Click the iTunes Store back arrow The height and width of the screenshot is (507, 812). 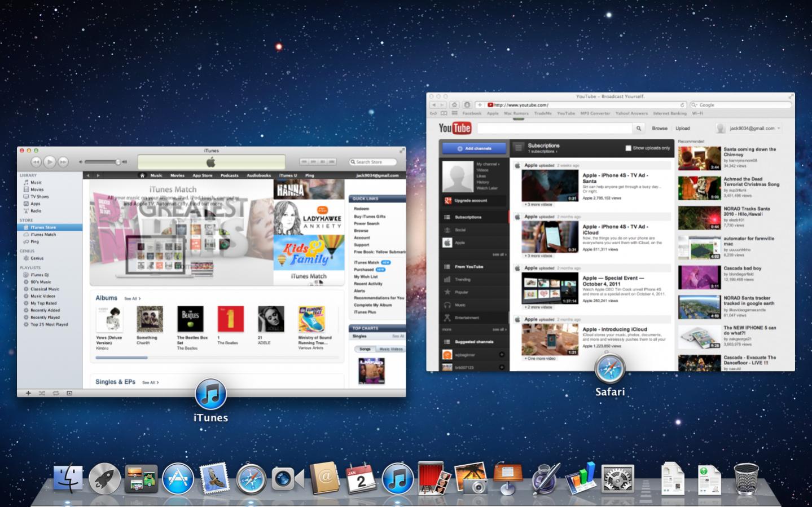click(x=88, y=175)
